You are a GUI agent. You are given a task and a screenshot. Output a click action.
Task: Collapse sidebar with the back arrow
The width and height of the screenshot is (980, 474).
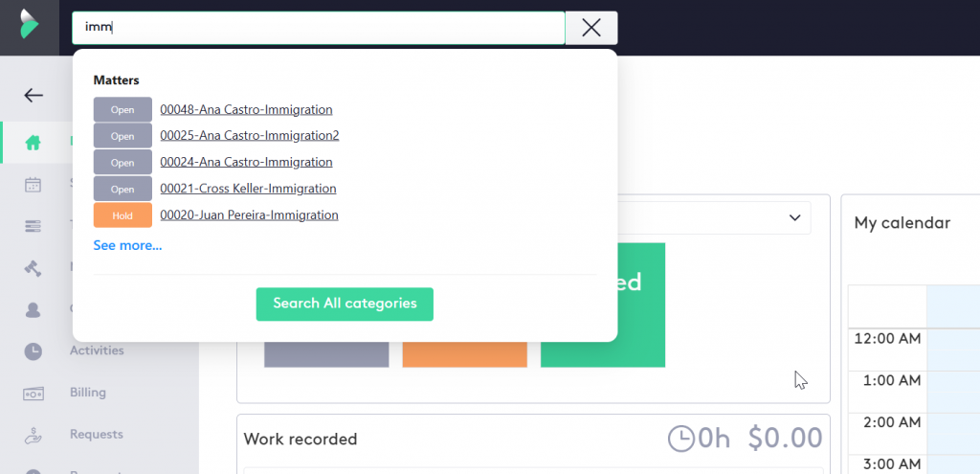tap(33, 95)
